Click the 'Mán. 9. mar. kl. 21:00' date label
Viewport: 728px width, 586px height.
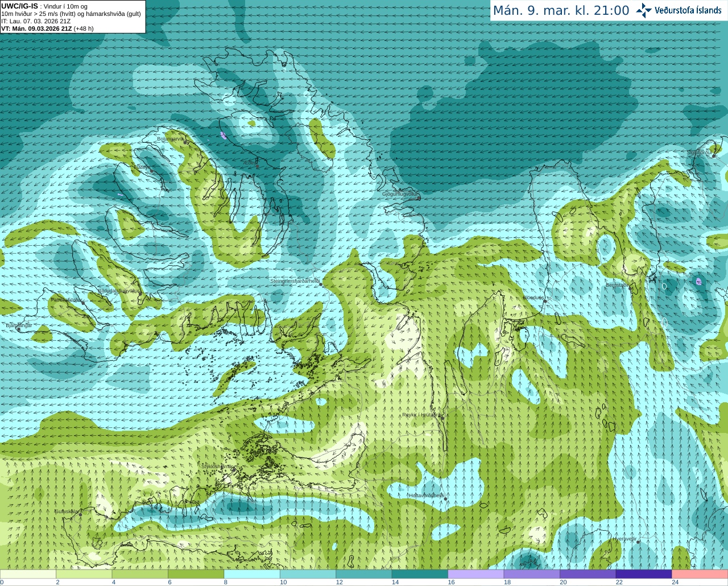tap(561, 11)
